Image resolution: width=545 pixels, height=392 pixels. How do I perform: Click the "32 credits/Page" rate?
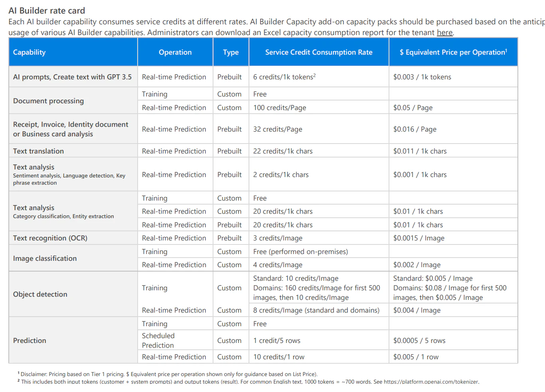coord(278,129)
